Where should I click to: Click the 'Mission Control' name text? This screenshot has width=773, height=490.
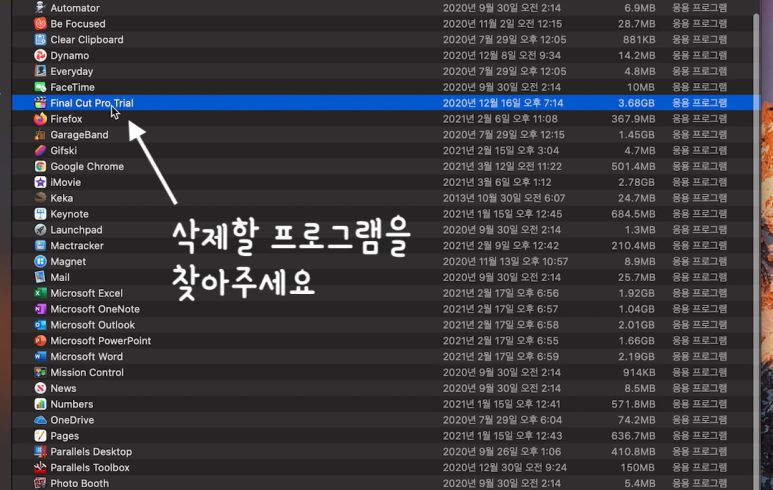pyautogui.click(x=87, y=372)
